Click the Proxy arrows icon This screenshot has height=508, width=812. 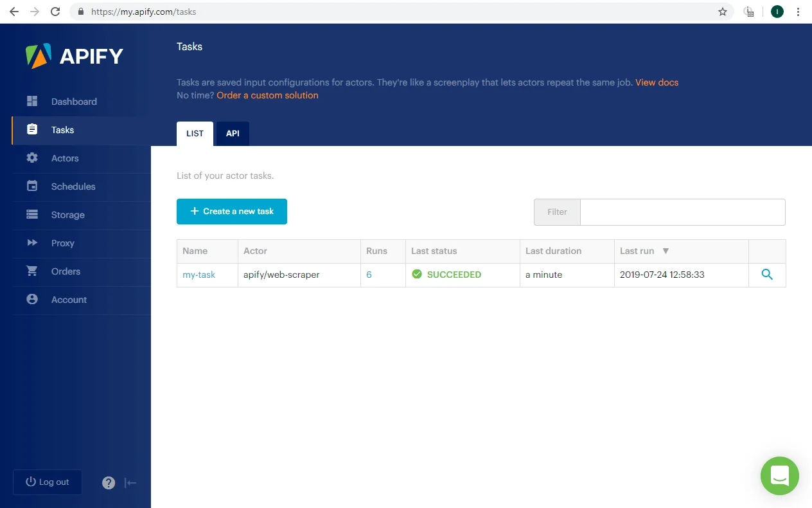[32, 242]
